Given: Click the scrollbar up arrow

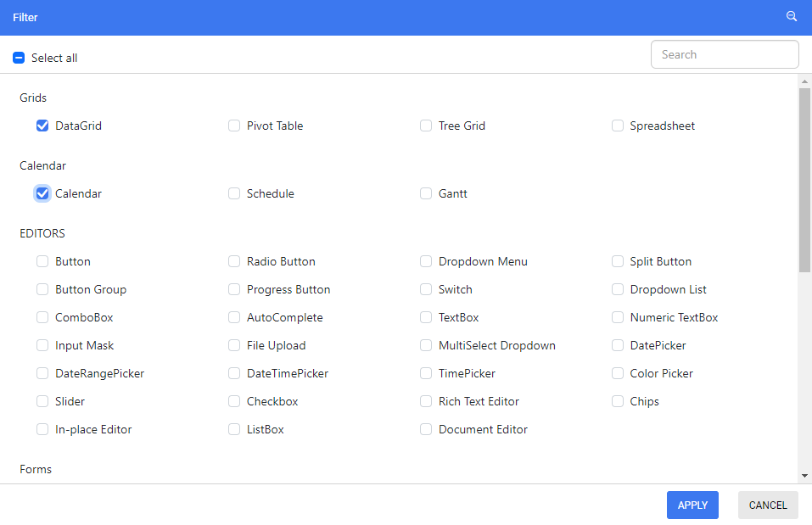Looking at the screenshot, I should click(x=804, y=81).
